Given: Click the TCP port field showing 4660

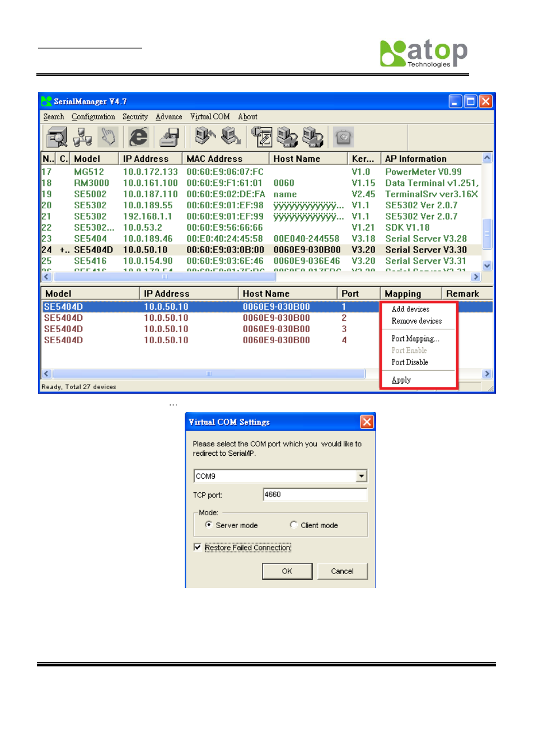Looking at the screenshot, I should (315, 494).
